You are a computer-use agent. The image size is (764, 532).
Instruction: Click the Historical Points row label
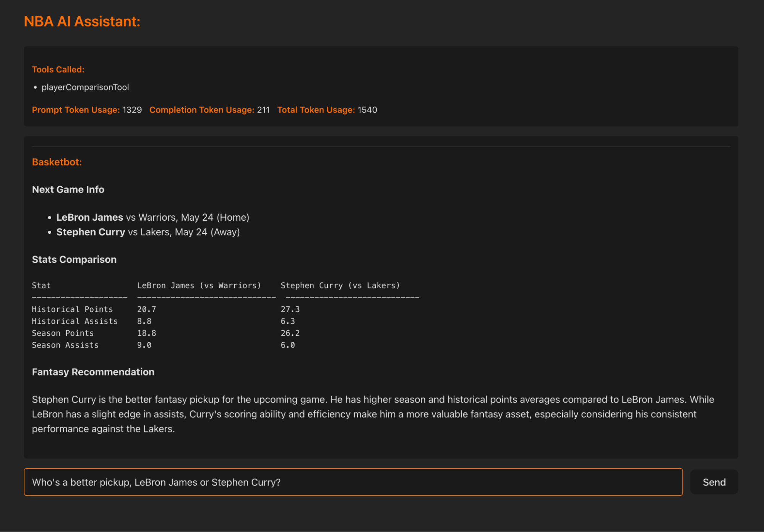coord(72,309)
